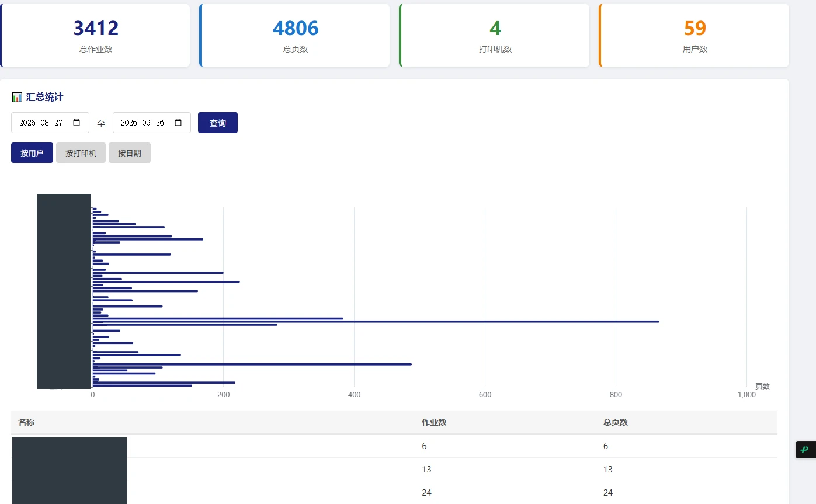Viewport: 816px width, 504px height.
Task: Click the longest bar in the chart
Action: click(376, 321)
